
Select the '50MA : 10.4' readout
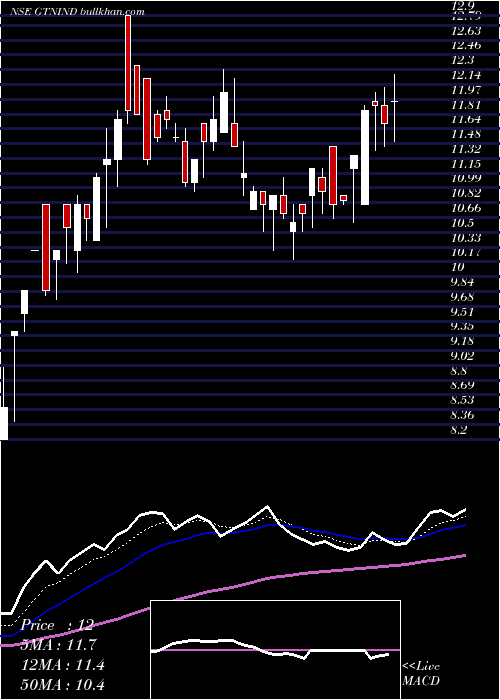[x=63, y=684]
